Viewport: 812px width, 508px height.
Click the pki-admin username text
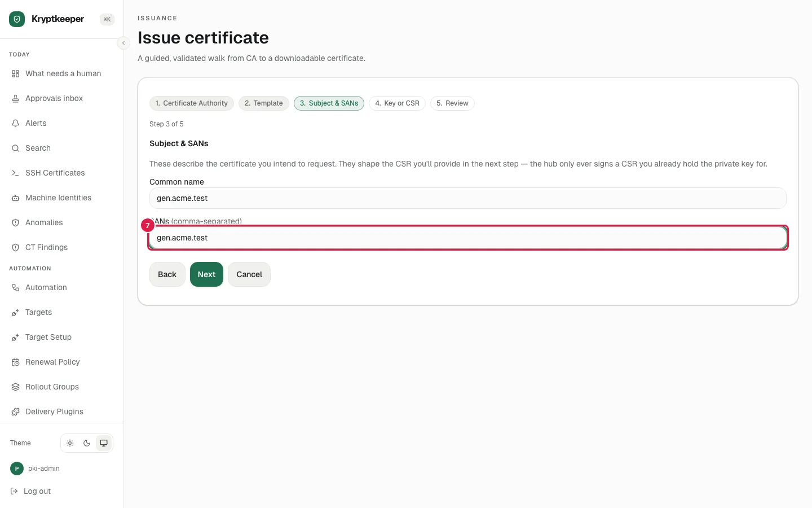click(x=44, y=468)
